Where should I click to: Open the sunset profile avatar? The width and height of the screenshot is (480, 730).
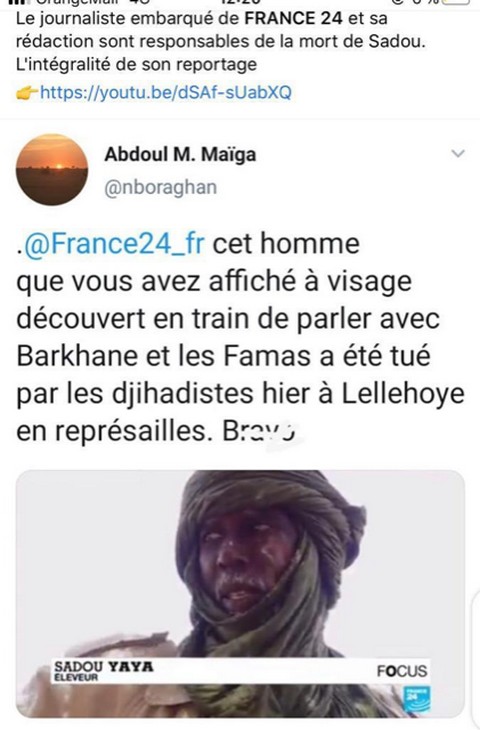click(x=52, y=169)
